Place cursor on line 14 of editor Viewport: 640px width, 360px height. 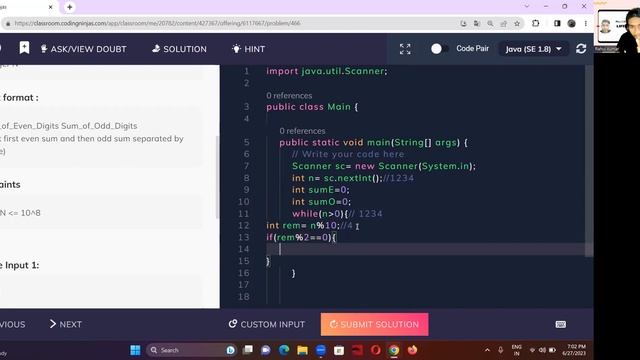point(424,249)
